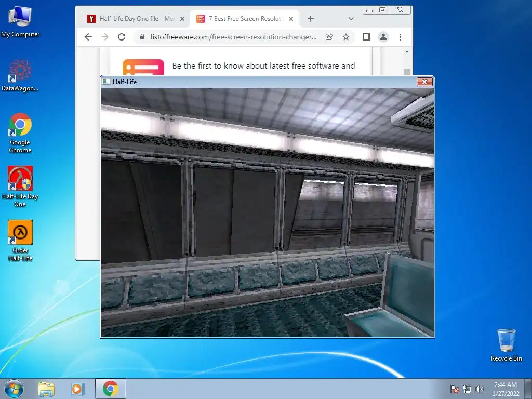Image resolution: width=532 pixels, height=399 pixels.
Task: Click the orange notification logo on page
Action: click(x=143, y=67)
